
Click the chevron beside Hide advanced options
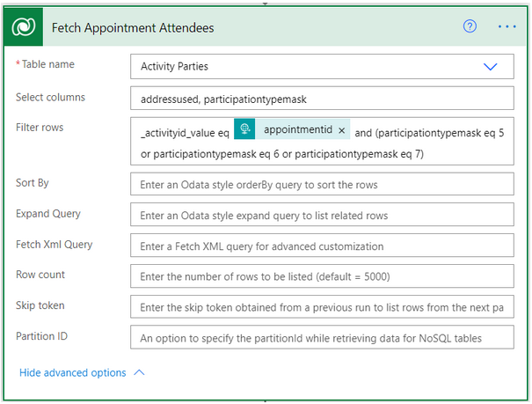click(x=139, y=373)
